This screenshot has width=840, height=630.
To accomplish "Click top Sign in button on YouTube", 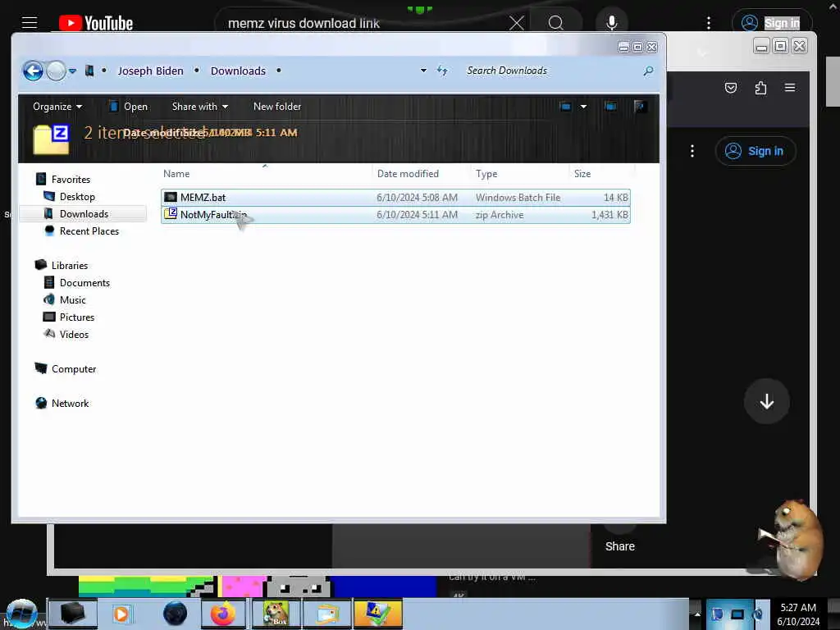I will [x=772, y=23].
